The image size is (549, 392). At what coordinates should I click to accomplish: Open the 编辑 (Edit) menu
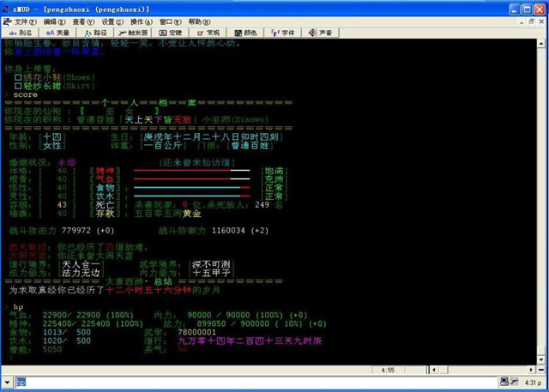click(55, 21)
